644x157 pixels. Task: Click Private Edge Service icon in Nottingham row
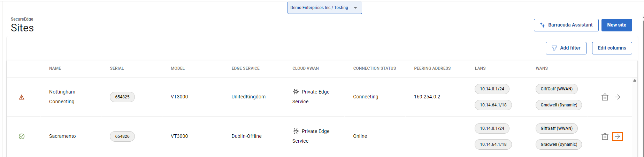coord(296,92)
